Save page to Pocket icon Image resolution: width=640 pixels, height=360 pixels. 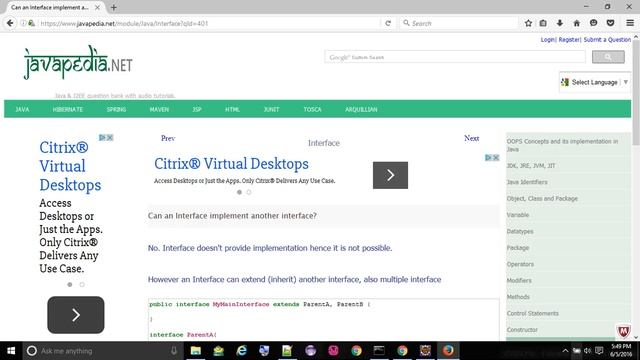[x=610, y=23]
